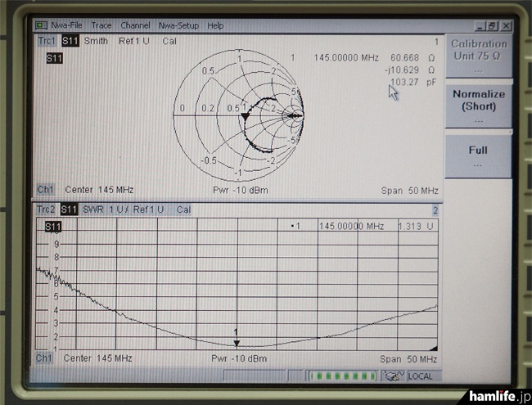
Task: Open the Help menu
Action: coord(215,26)
